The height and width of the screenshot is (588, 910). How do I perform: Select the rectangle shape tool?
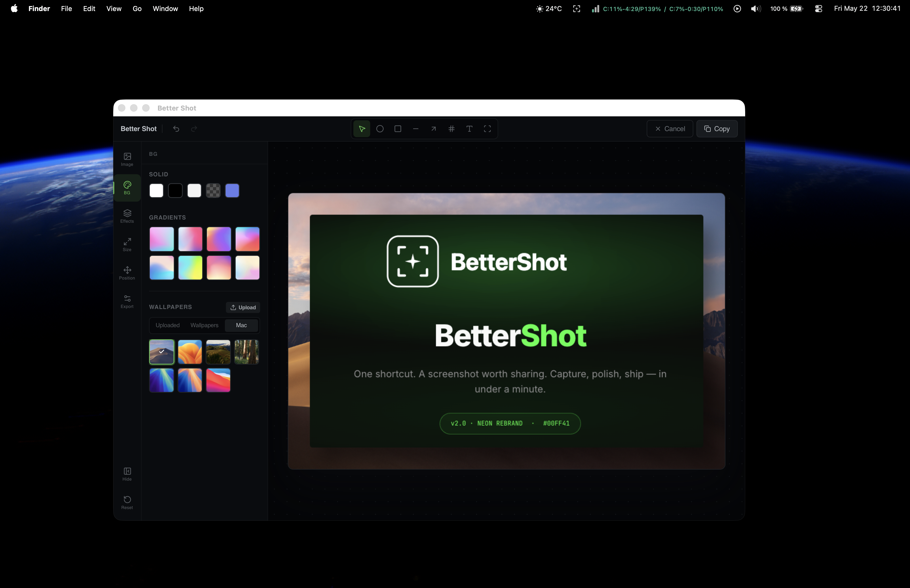(398, 129)
